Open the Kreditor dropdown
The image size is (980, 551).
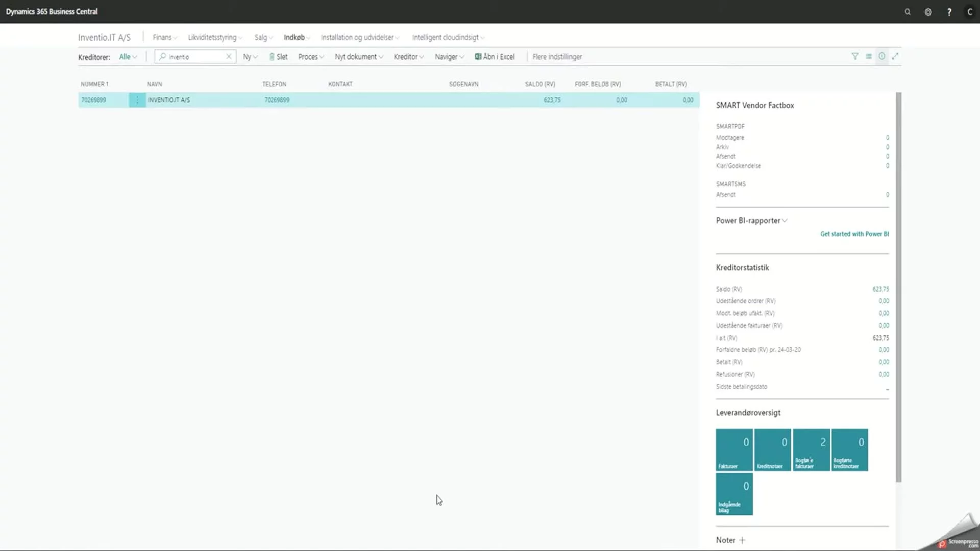pyautogui.click(x=408, y=57)
